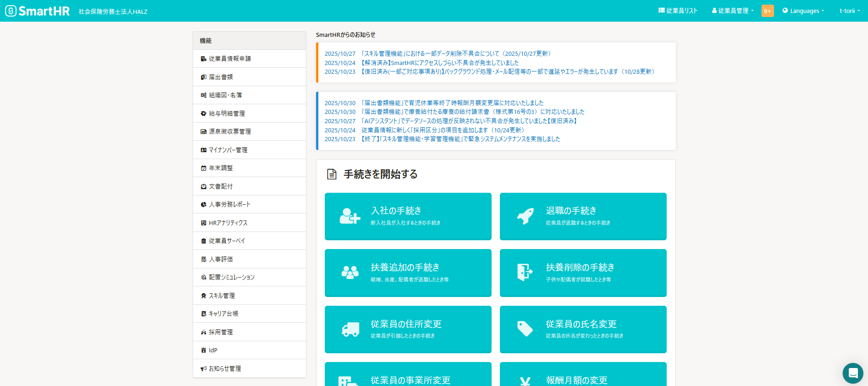Click the SmartHR logo icon
Image resolution: width=868 pixels, height=386 pixels.
[x=11, y=11]
